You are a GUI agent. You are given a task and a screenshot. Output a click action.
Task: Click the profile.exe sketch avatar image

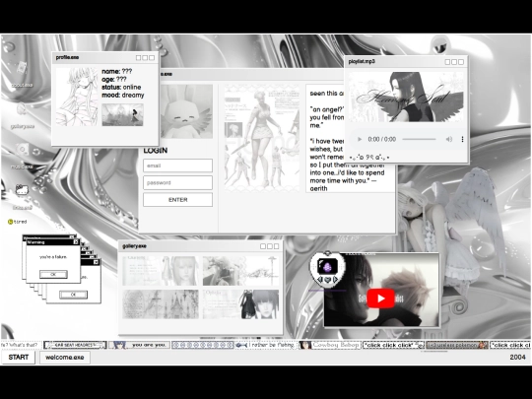click(x=77, y=97)
